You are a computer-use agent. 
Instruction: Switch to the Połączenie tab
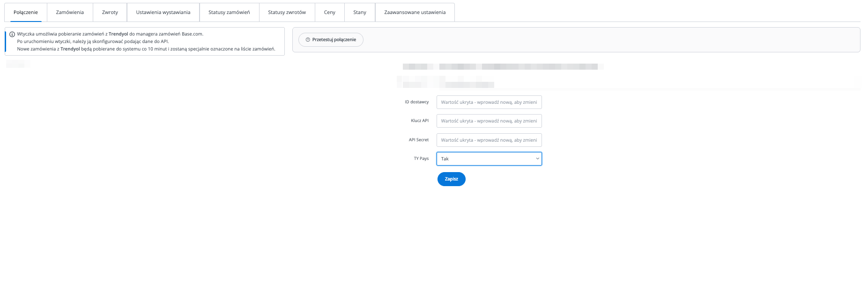click(x=26, y=13)
